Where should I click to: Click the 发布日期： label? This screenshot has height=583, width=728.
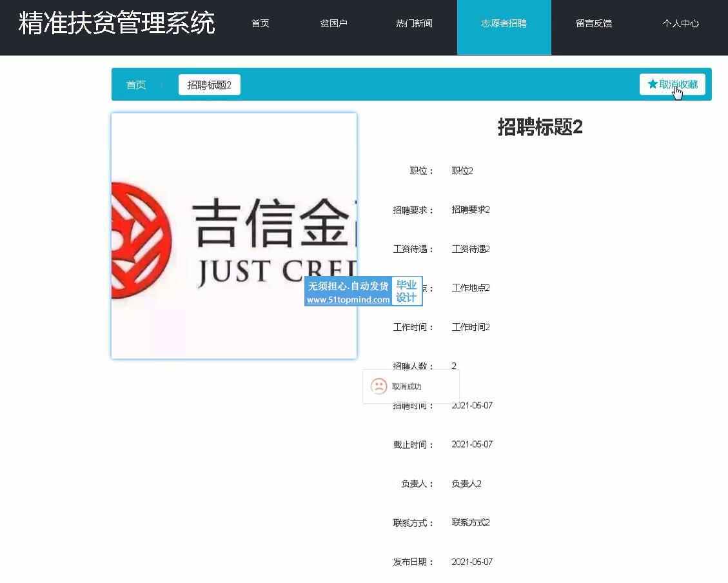[x=413, y=562]
